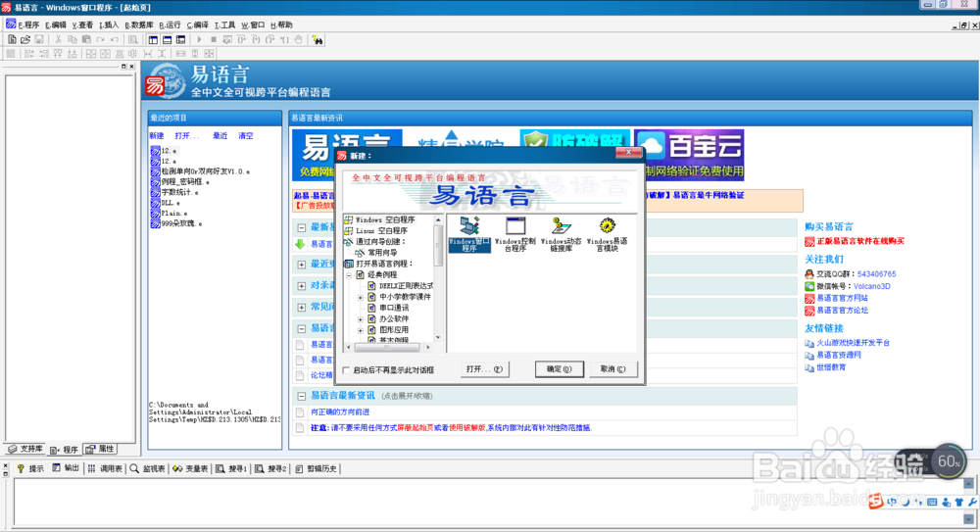This screenshot has width=980, height=532.
Task: Click the Open file toolbar icon
Action: pos(25,39)
